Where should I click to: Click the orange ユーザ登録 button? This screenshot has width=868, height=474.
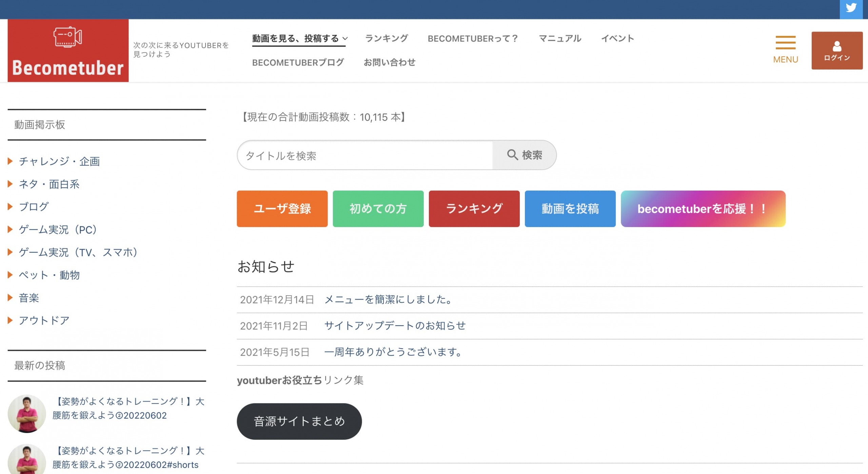pos(282,209)
